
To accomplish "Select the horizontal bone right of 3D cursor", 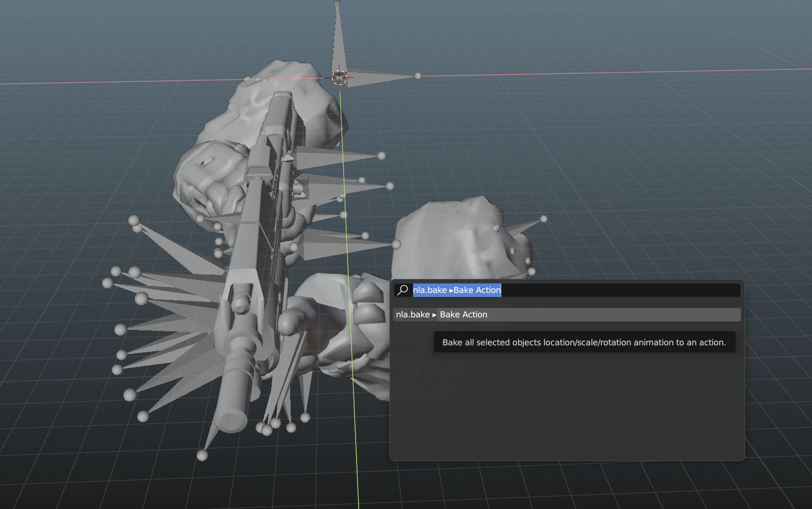I will click(380, 77).
